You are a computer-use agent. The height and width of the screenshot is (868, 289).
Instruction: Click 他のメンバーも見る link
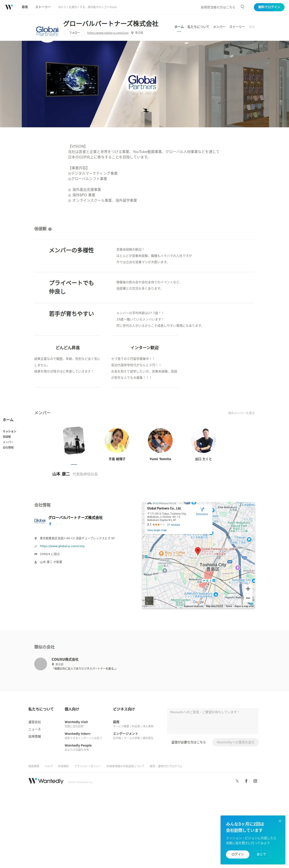click(241, 413)
